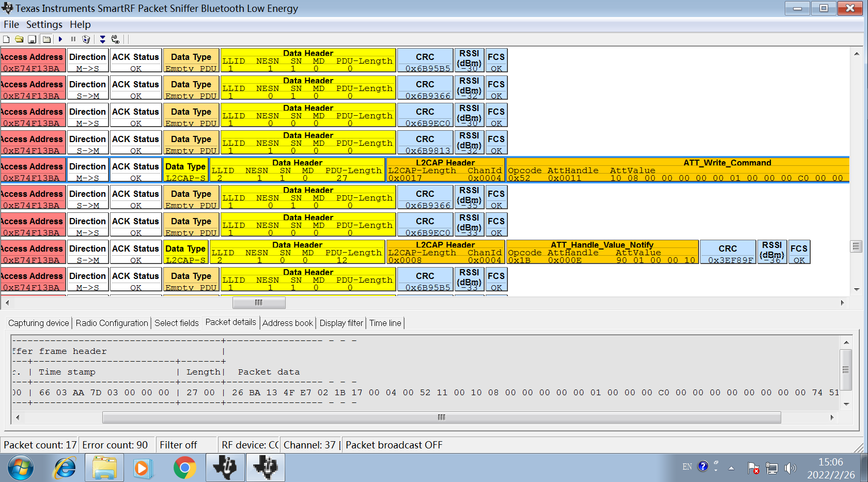Click the SmartRF title bar app icon
The height and width of the screenshot is (482, 868).
[x=7, y=8]
